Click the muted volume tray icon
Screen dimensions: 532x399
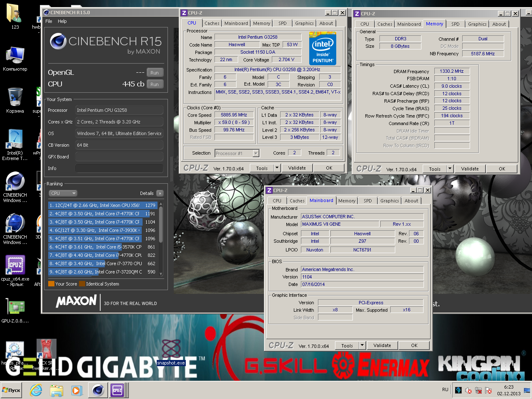(x=468, y=390)
